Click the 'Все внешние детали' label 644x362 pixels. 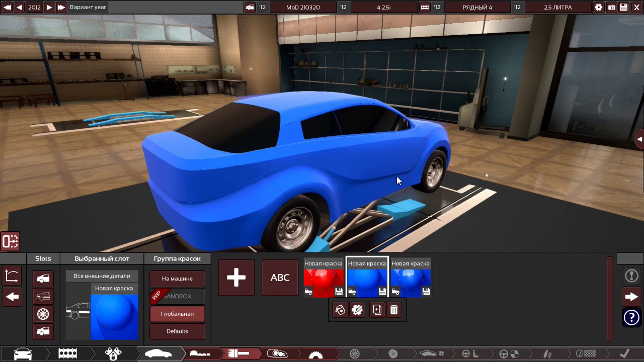[x=102, y=276]
